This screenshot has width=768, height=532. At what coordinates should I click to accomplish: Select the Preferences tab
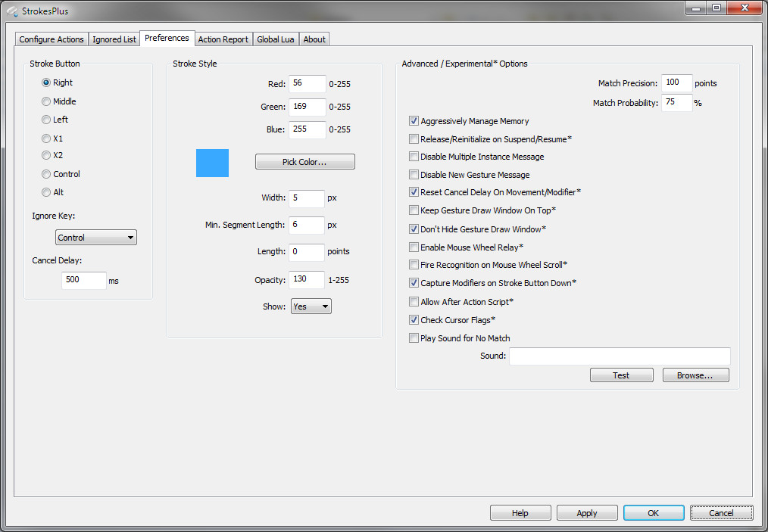[x=167, y=38]
